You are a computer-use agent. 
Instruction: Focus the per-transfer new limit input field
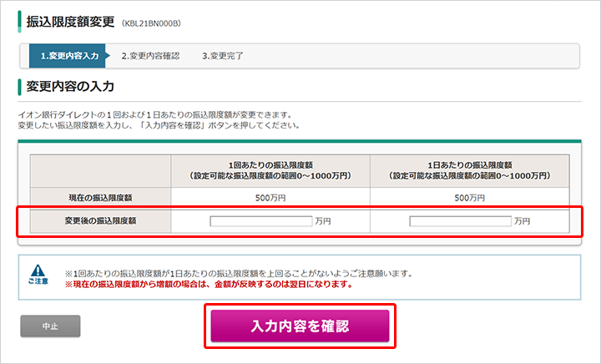click(261, 221)
